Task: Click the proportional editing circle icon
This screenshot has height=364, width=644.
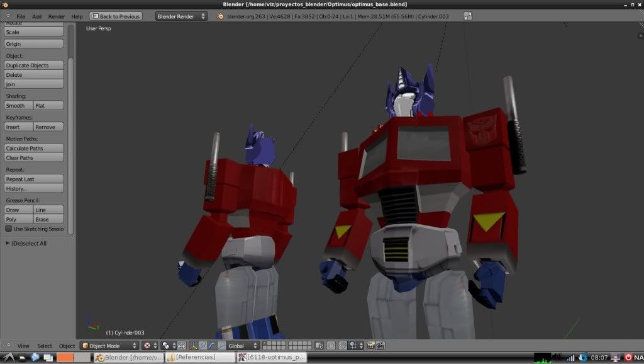Action: click(331, 346)
